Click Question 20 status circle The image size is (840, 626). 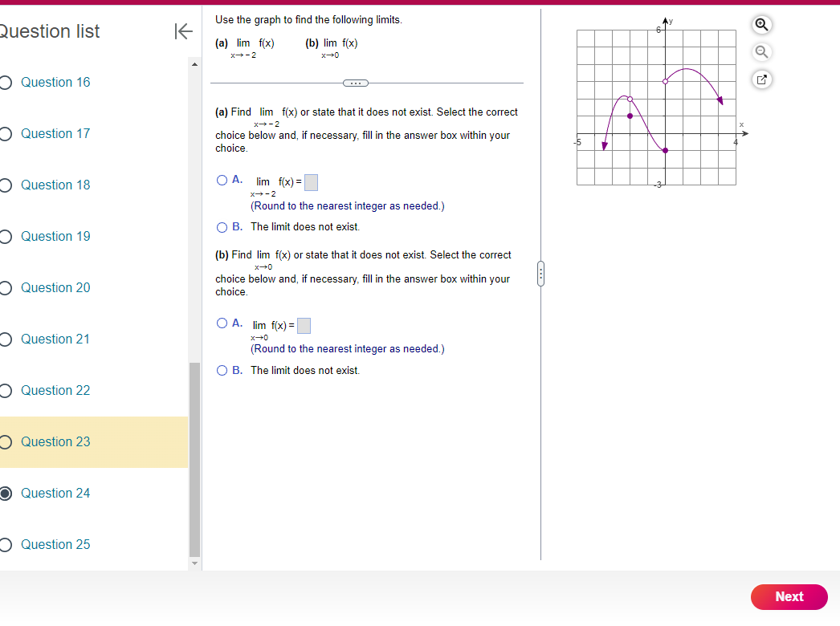point(6,288)
